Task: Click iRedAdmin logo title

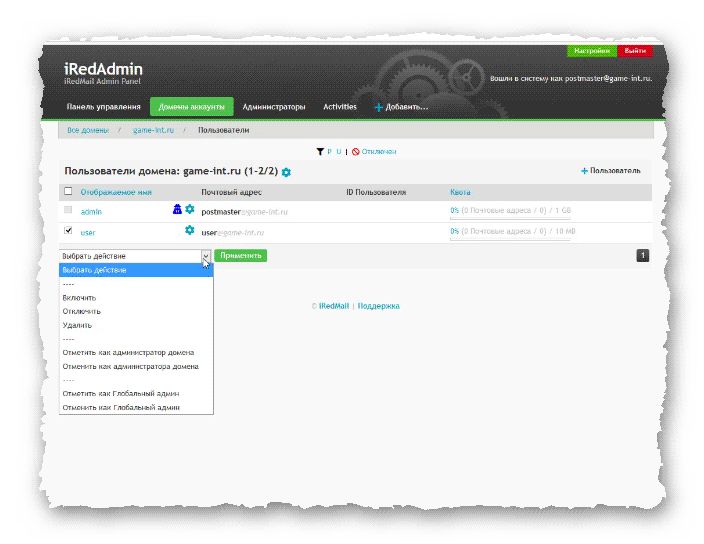Action: coord(103,69)
